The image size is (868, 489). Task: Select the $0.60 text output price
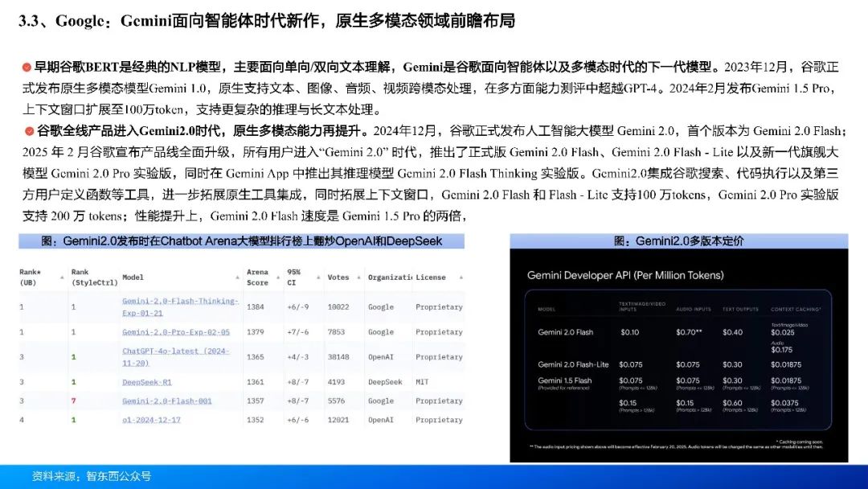[x=732, y=403]
